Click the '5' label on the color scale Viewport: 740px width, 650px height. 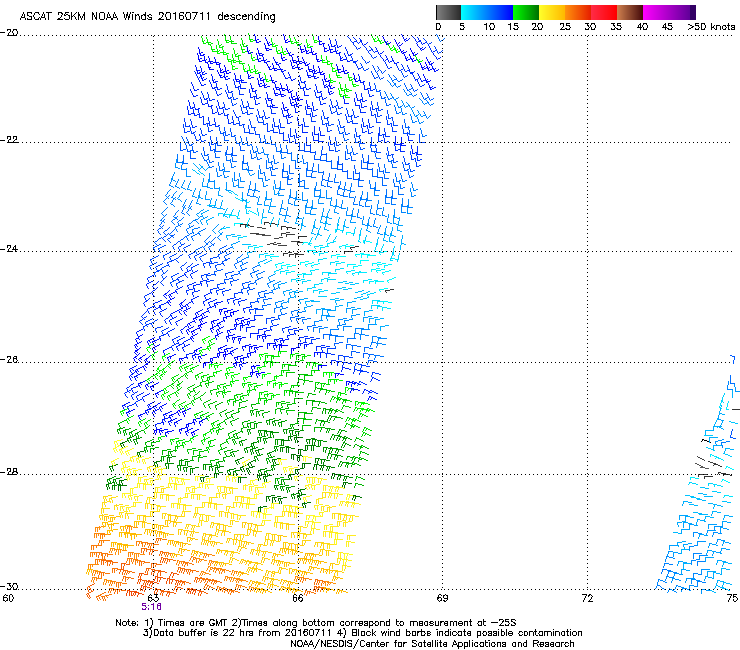[x=462, y=27]
